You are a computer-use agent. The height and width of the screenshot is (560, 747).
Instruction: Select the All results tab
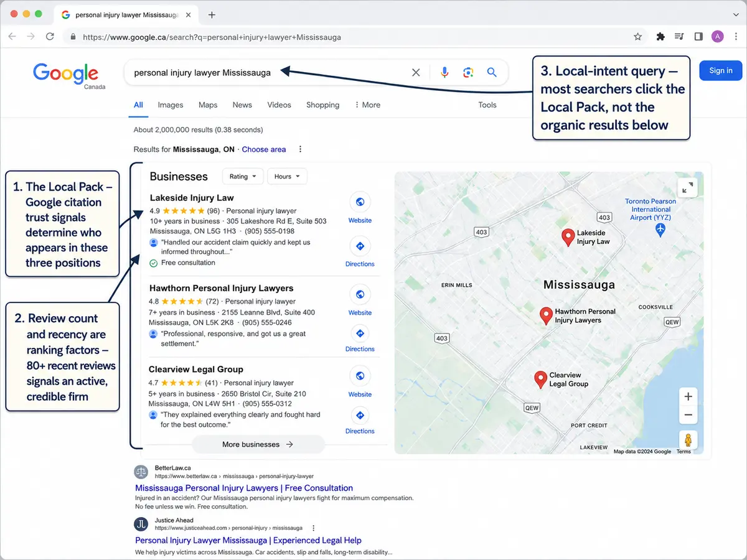[138, 105]
